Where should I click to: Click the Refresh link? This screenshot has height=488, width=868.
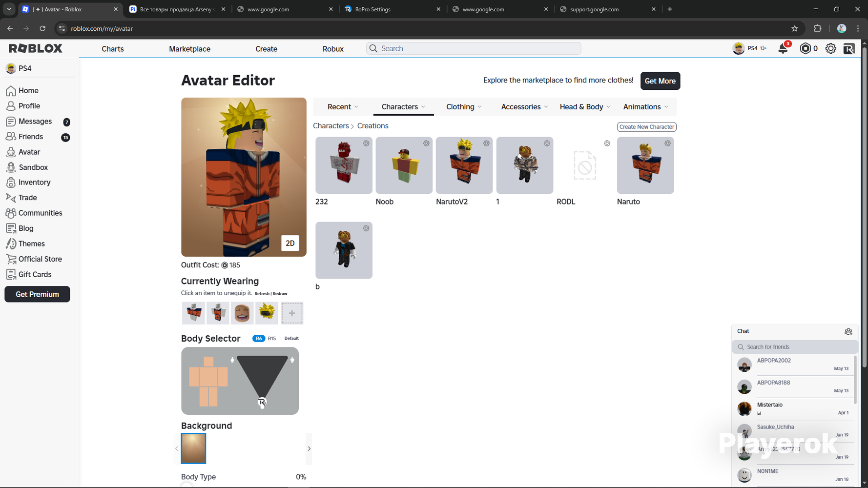click(262, 294)
